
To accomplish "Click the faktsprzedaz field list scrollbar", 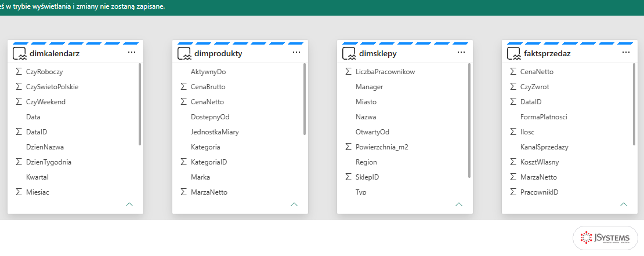I will [x=634, y=104].
